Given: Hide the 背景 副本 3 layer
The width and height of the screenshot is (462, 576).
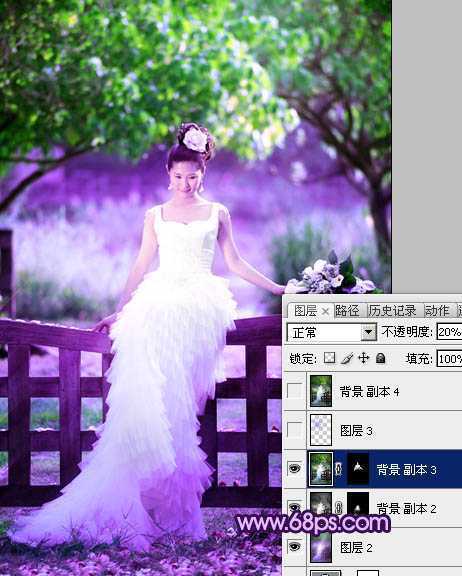Looking at the screenshot, I should point(294,468).
